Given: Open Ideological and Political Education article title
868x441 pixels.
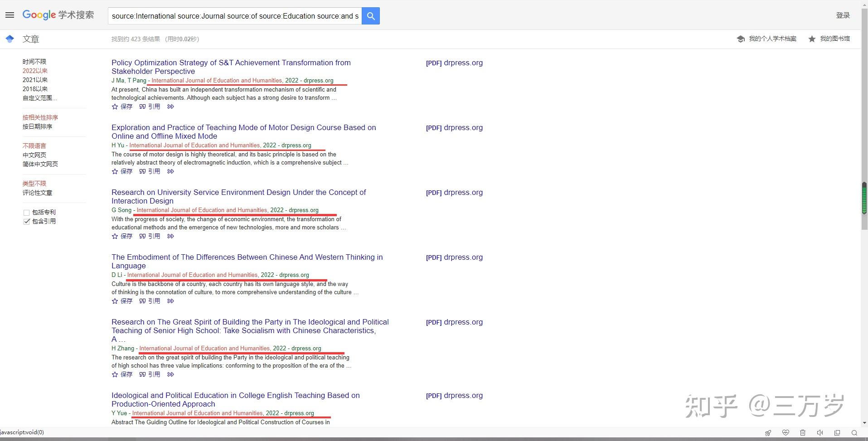Looking at the screenshot, I should click(x=236, y=400).
